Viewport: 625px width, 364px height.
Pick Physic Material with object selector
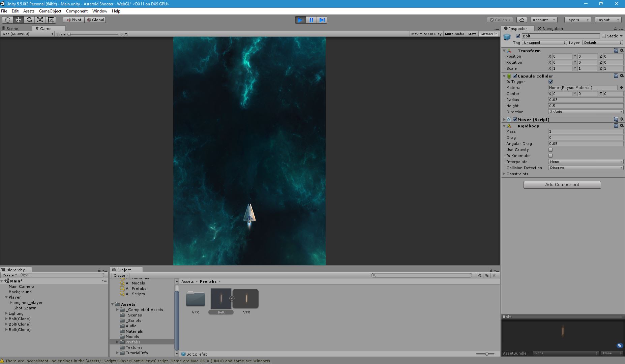tap(621, 88)
